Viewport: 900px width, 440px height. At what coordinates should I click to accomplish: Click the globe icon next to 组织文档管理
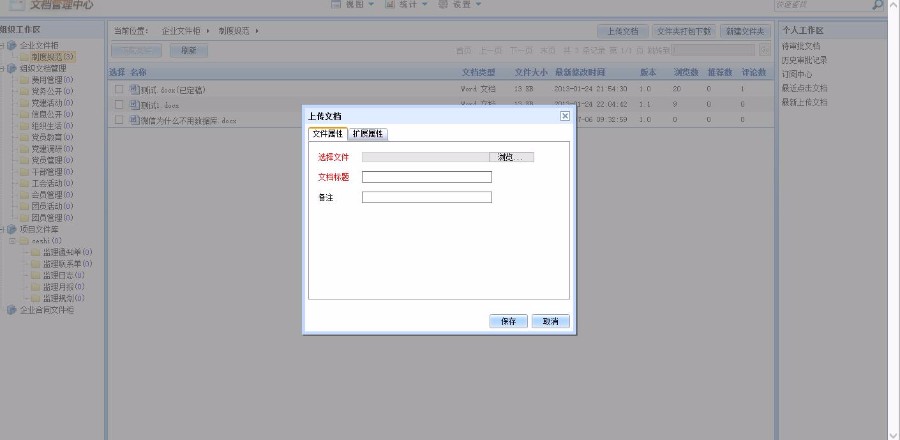click(x=13, y=68)
